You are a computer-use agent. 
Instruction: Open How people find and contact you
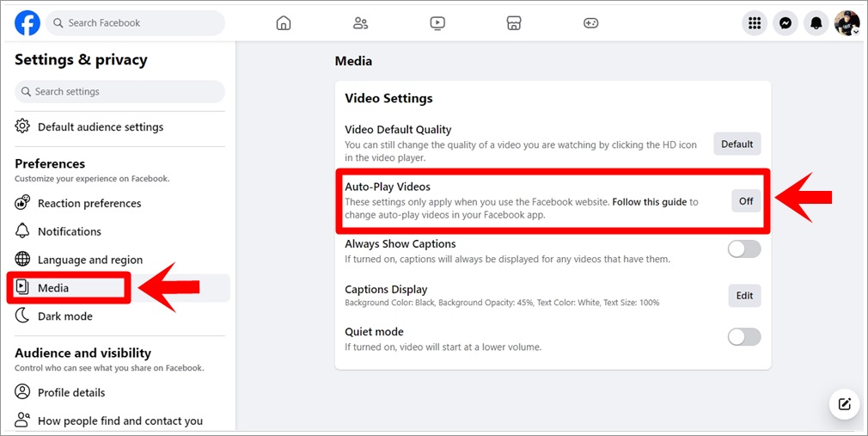click(120, 421)
